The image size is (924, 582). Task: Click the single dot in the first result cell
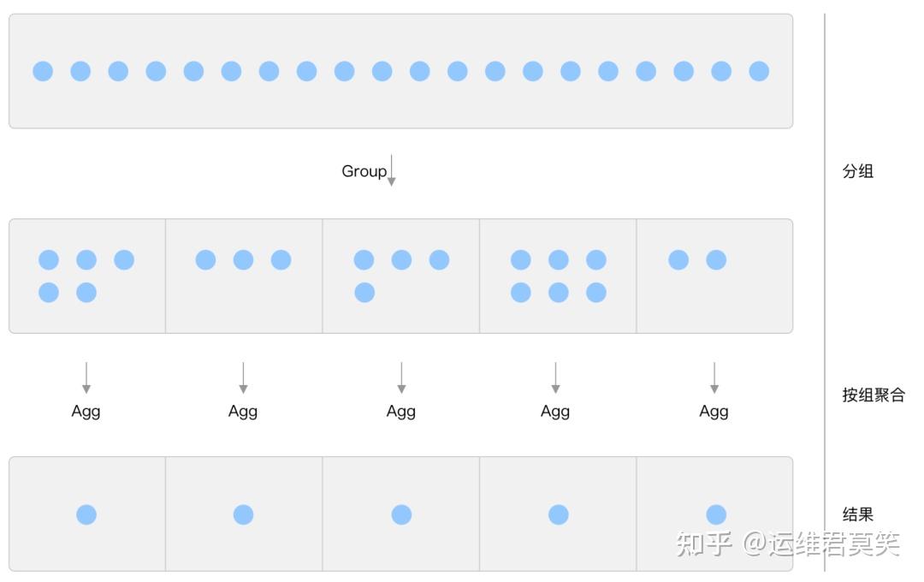86,514
